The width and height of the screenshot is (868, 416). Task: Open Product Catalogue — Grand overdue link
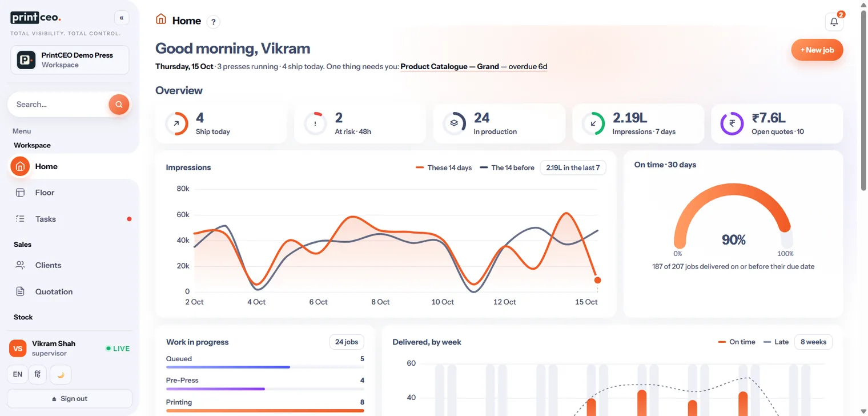(474, 66)
